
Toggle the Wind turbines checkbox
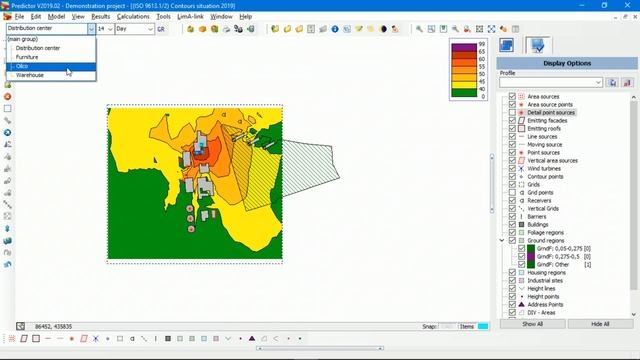point(512,168)
